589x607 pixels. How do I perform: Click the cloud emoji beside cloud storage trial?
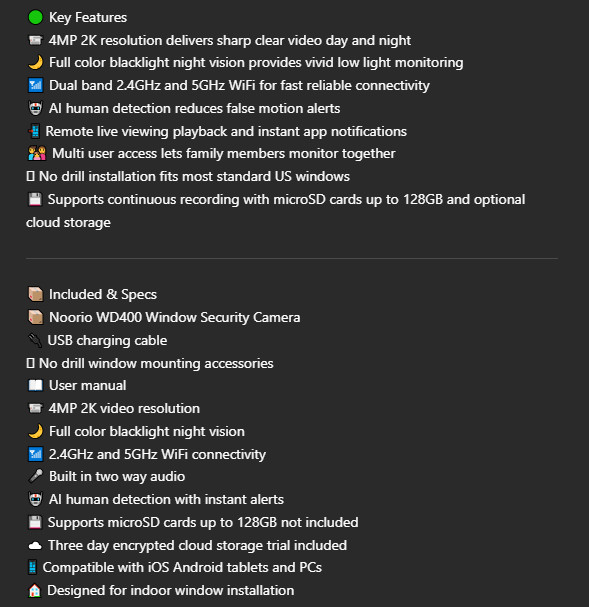point(35,545)
